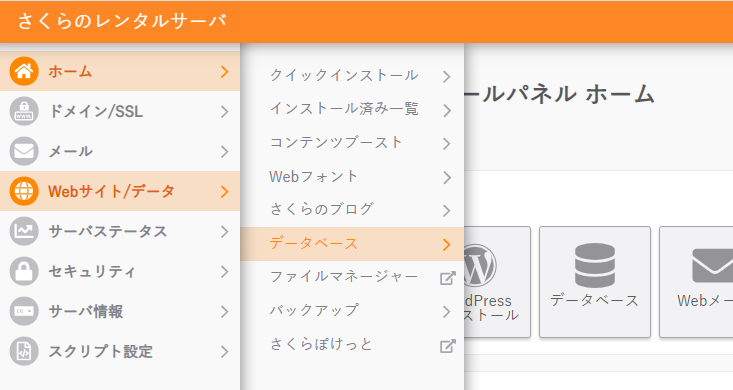
Task: Click the Script Settings code file icon
Action: (24, 351)
